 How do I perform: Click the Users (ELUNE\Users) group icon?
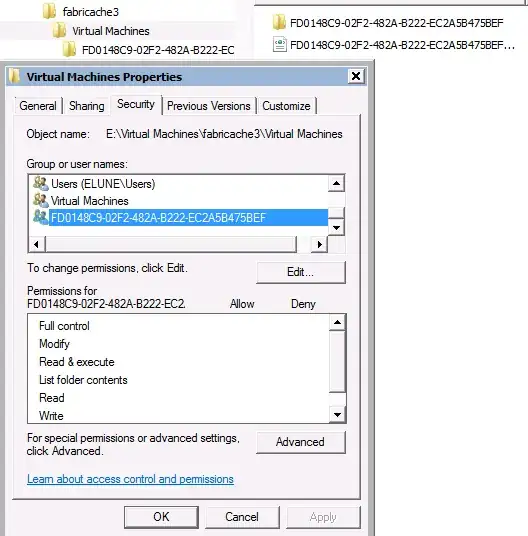(41, 183)
